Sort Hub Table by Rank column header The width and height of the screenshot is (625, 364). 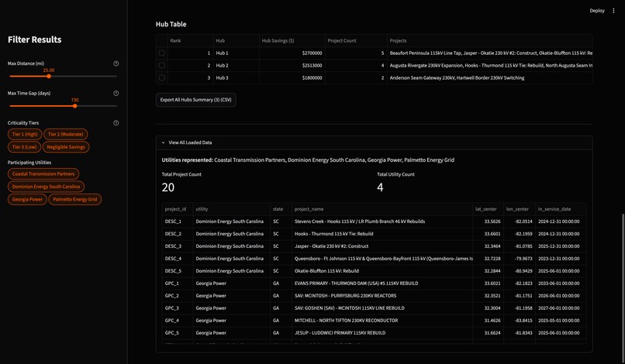tap(190, 40)
